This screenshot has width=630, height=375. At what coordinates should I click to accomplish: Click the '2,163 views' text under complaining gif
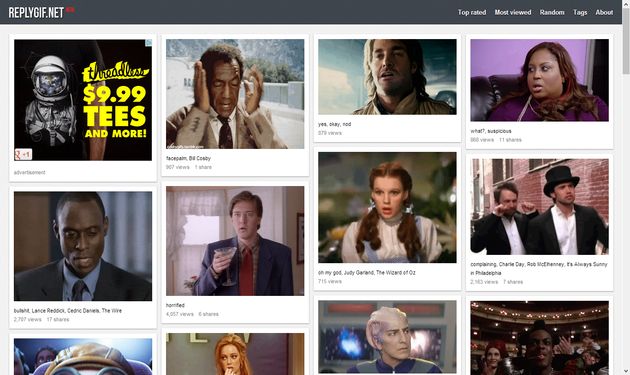coord(484,282)
